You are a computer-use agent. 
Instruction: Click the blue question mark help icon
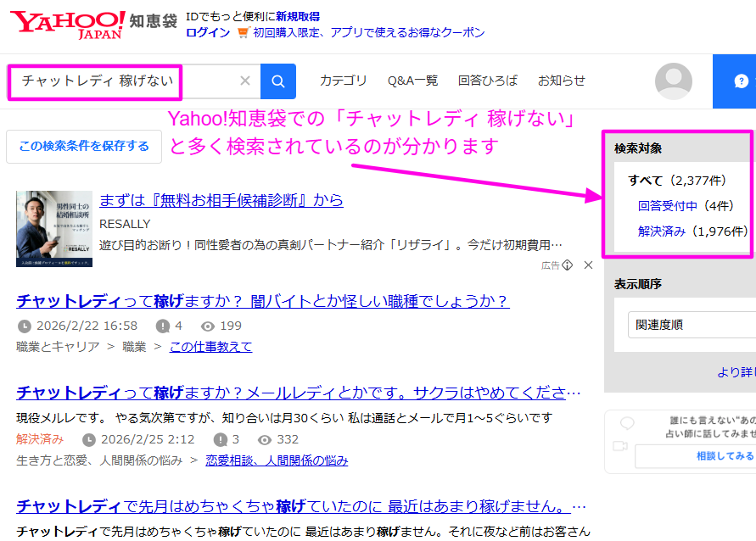741,81
